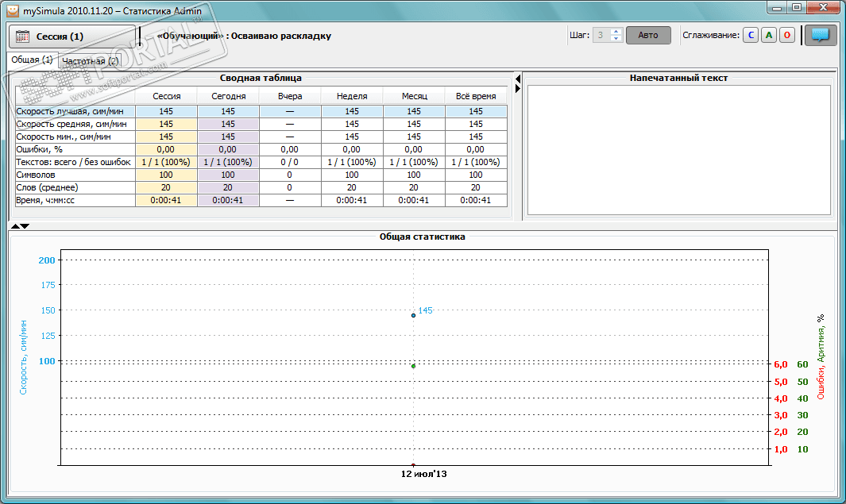
Task: Switch to the Частотная (2) tab
Action: (90, 61)
